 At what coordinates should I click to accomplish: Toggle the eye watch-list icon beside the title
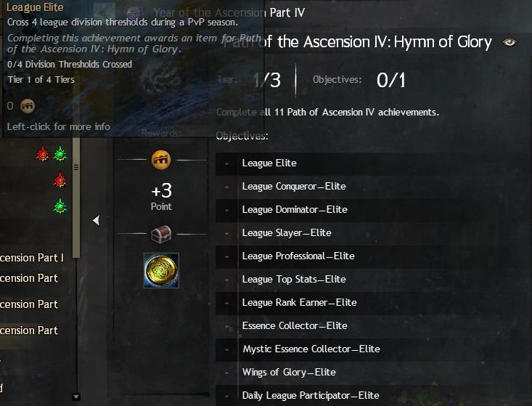click(510, 42)
